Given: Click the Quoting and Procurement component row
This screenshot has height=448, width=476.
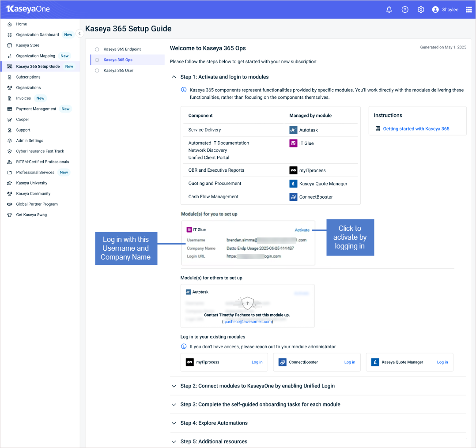Looking at the screenshot, I should (x=271, y=183).
